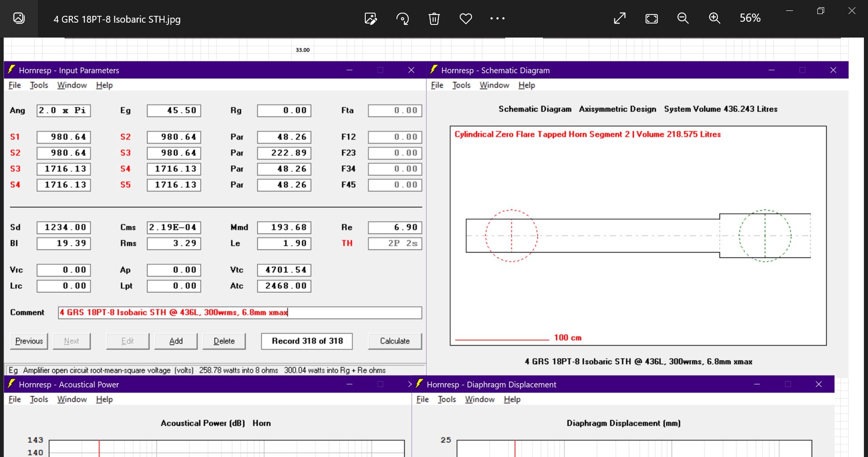Click the Next record button

click(71, 341)
